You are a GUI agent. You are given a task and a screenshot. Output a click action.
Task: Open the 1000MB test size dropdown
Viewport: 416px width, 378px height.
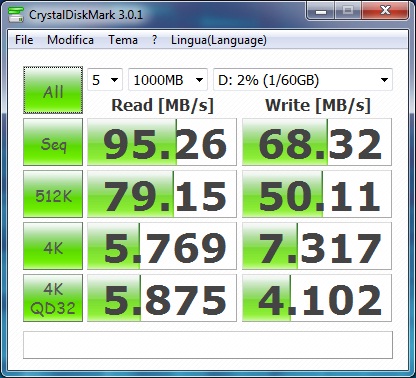[168, 80]
